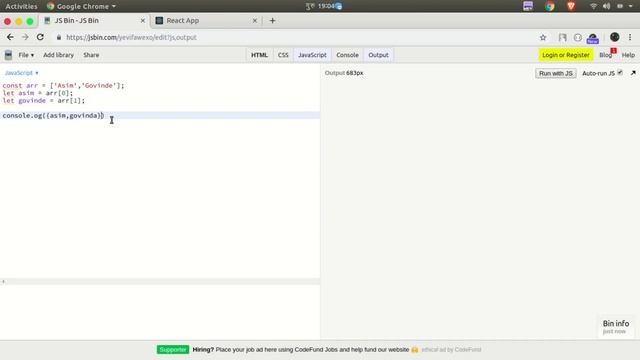Click the JS Bin logo icon

click(8, 55)
